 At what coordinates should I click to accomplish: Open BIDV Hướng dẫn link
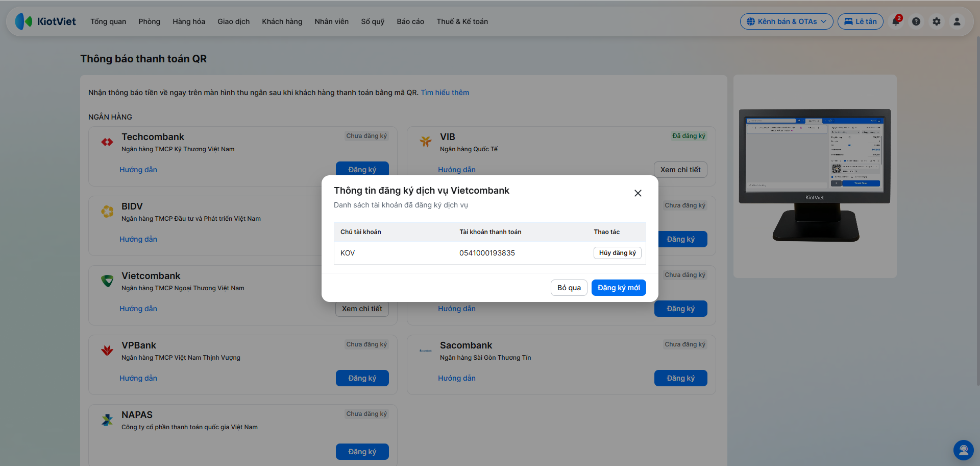coord(138,239)
